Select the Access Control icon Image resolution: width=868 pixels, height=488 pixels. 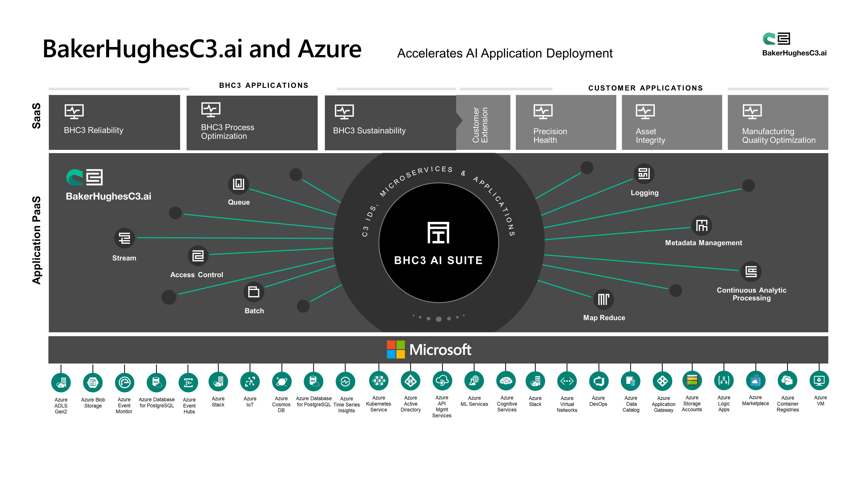(198, 256)
